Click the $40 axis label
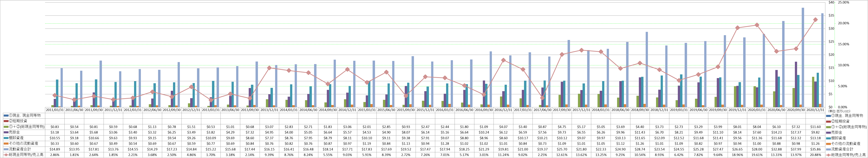This screenshot has width=868, height=158. (831, 2)
